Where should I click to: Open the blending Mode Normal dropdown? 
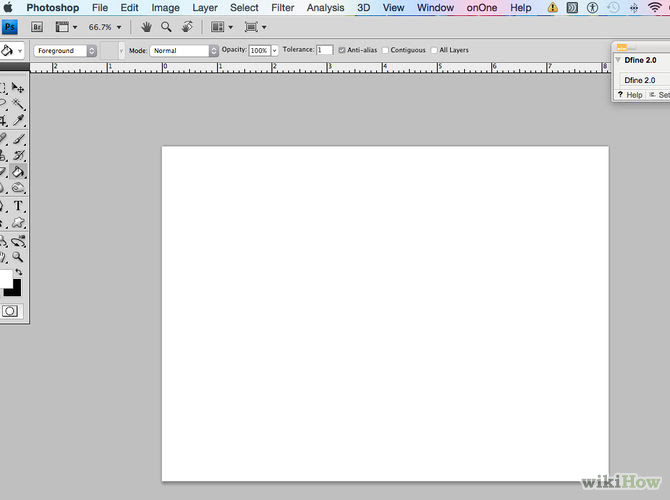click(184, 51)
